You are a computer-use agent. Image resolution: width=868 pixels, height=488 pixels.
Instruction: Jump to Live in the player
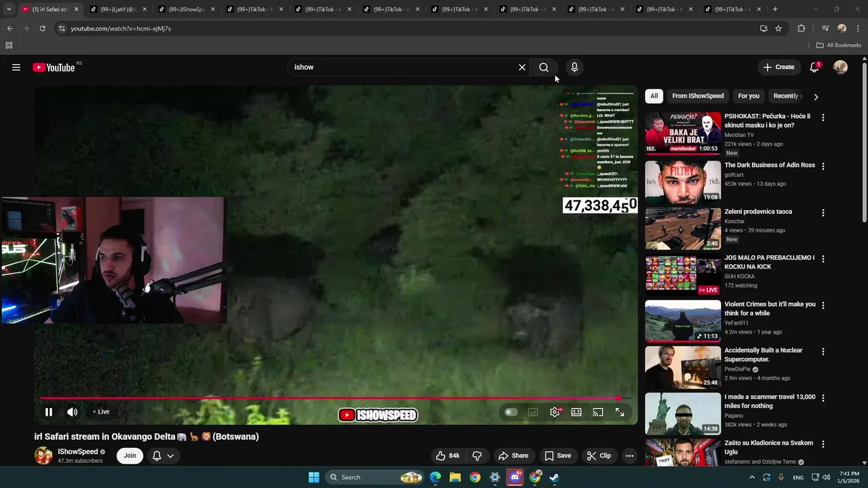[x=102, y=412]
